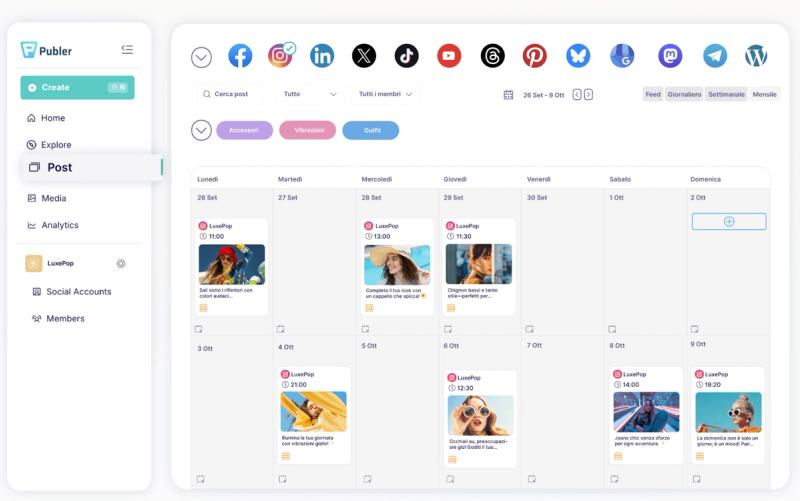
Task: Expand the social accounts row chevron
Action: click(202, 57)
